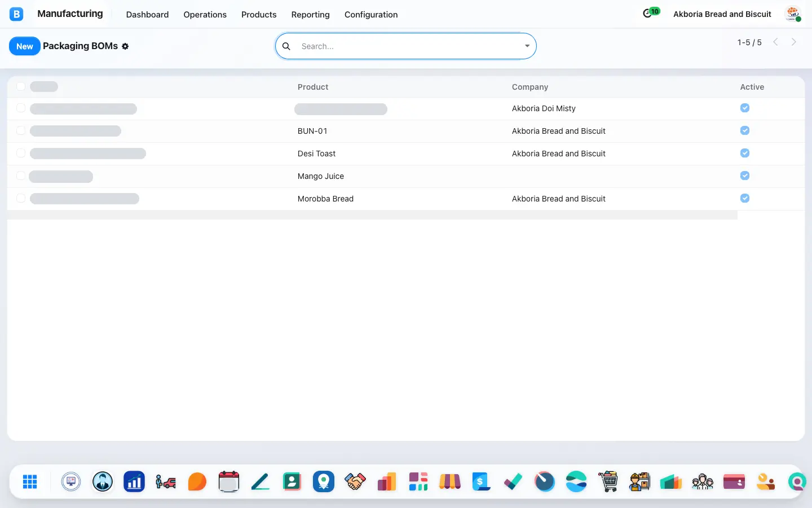Toggle Active for the Mango Juice row
Viewport: 812px width, 508px height.
pyautogui.click(x=745, y=176)
